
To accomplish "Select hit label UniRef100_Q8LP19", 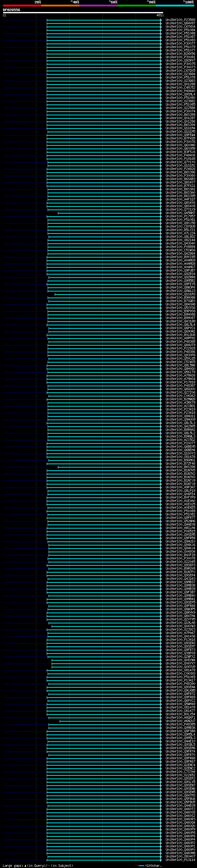I will pos(180,491).
